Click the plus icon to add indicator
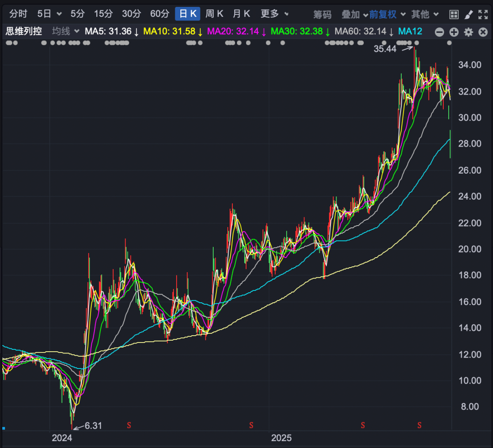Image resolution: width=493 pixels, height=448 pixels. (454, 32)
